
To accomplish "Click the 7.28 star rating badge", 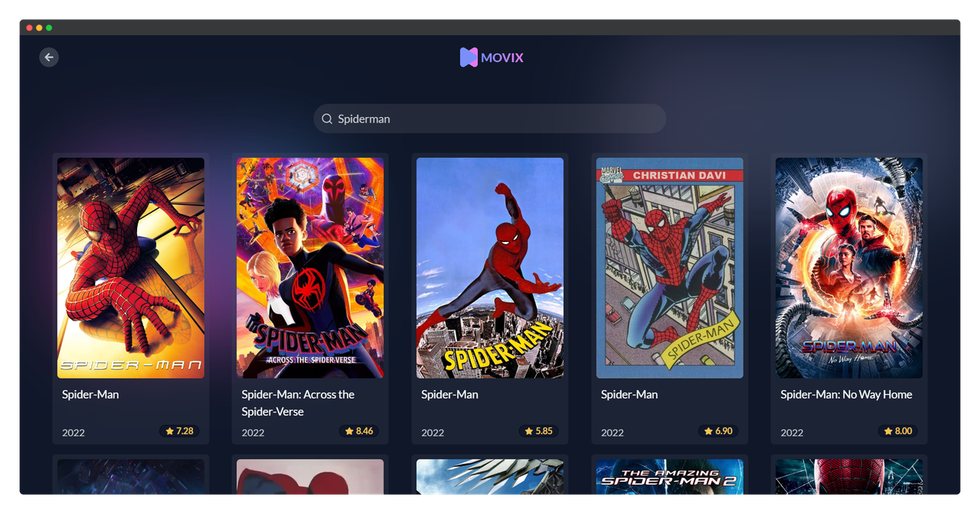I will pos(180,431).
